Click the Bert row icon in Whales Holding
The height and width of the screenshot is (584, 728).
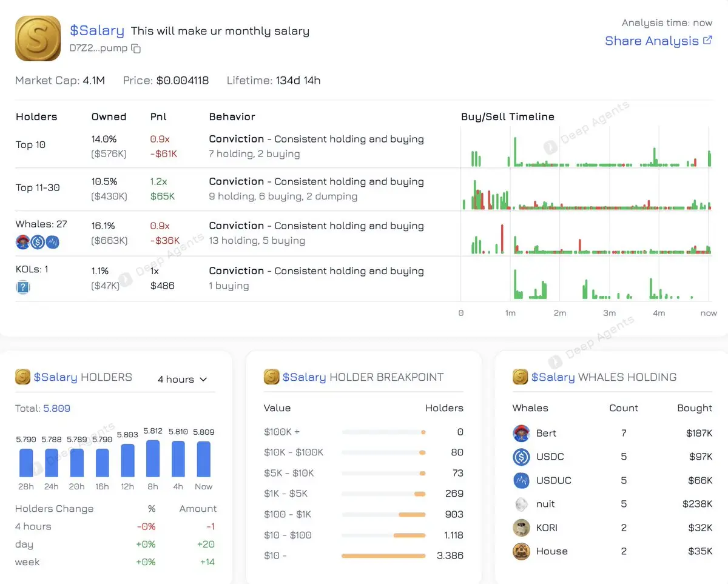tap(521, 433)
